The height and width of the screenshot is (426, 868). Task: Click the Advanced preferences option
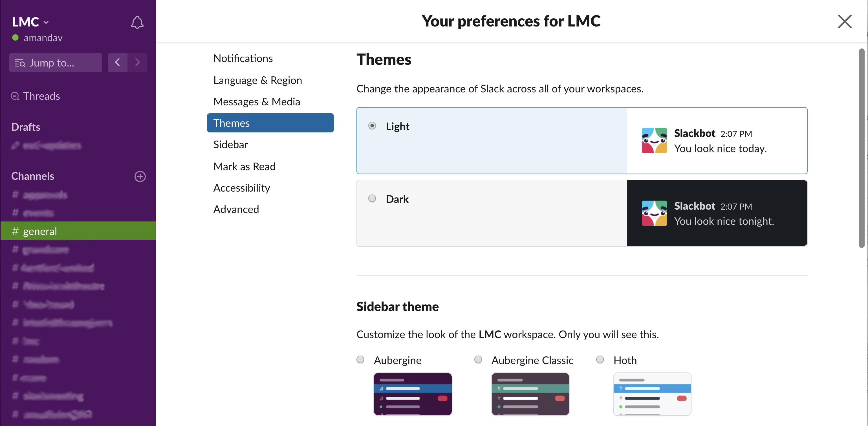236,208
